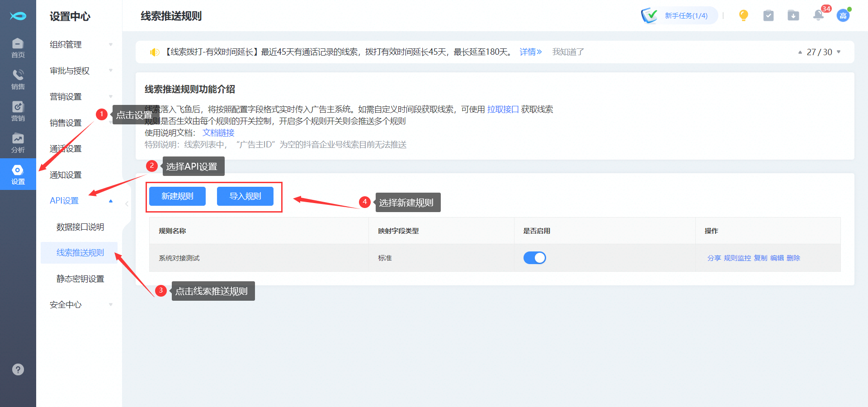Open the 销售 phone icon section
Screen dimensions: 868x407
(x=18, y=79)
